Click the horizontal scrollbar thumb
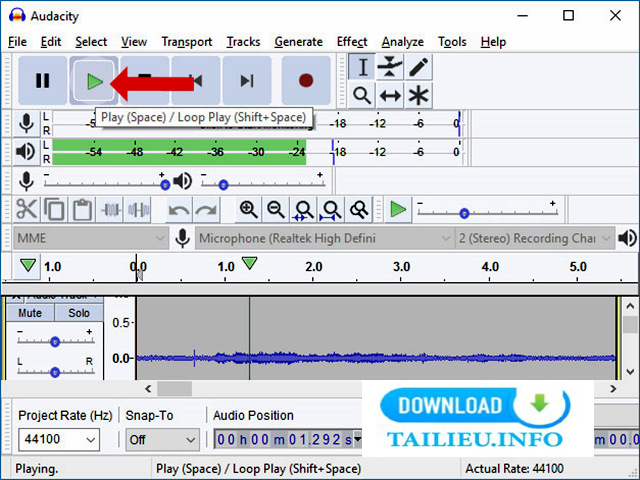The image size is (640, 480). click(174, 389)
